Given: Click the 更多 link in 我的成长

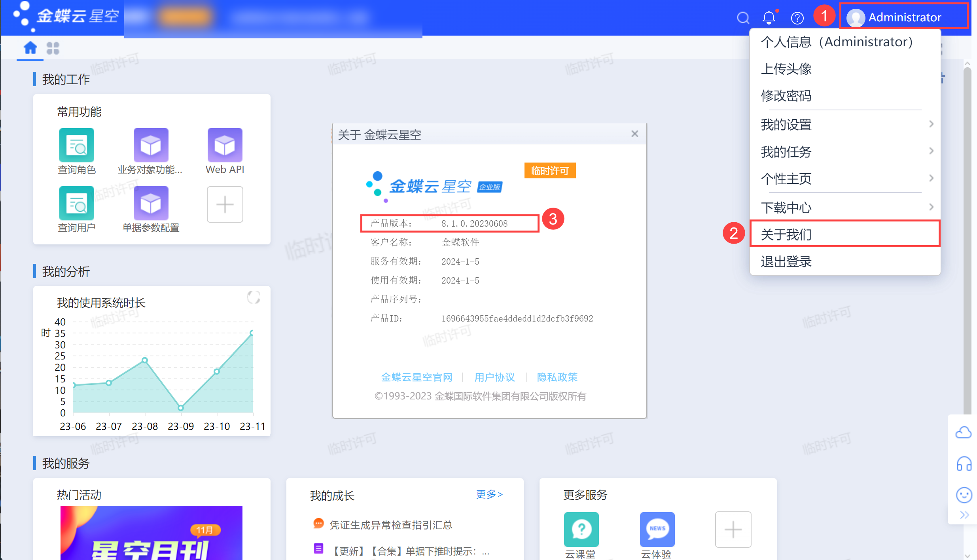Looking at the screenshot, I should tap(489, 494).
